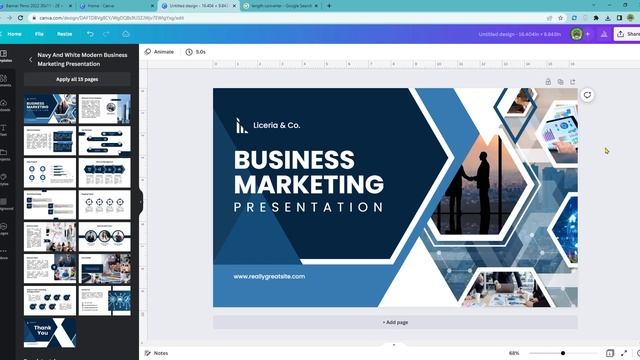
Task: Open the Uploads sidebar tab
Action: tap(4, 105)
